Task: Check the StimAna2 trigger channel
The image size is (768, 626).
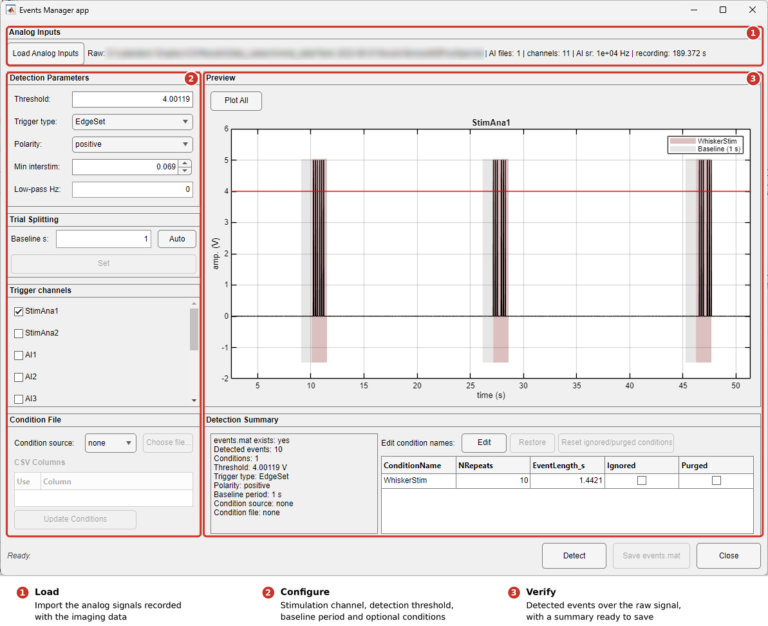Action: [x=19, y=334]
